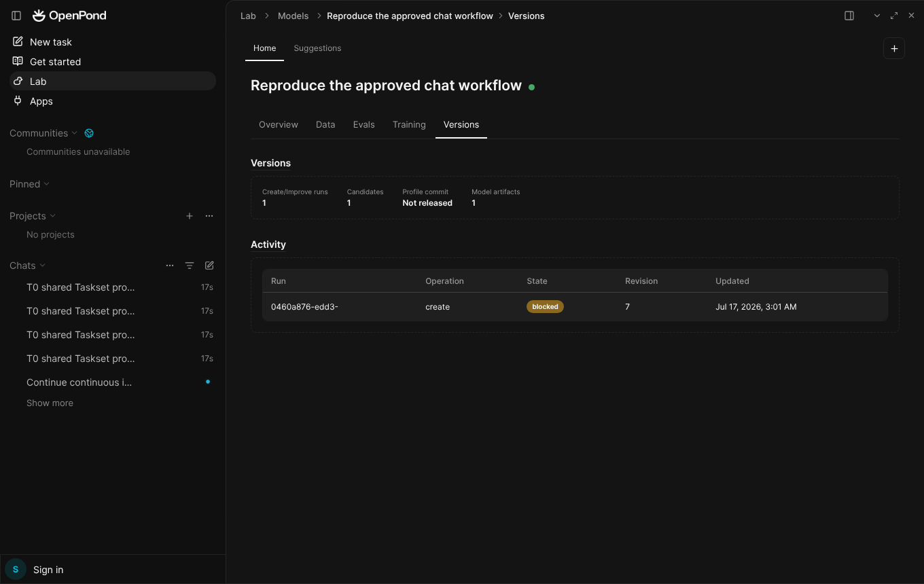Go to Models breadcrumb
This screenshot has width=924, height=584.
click(x=294, y=16)
